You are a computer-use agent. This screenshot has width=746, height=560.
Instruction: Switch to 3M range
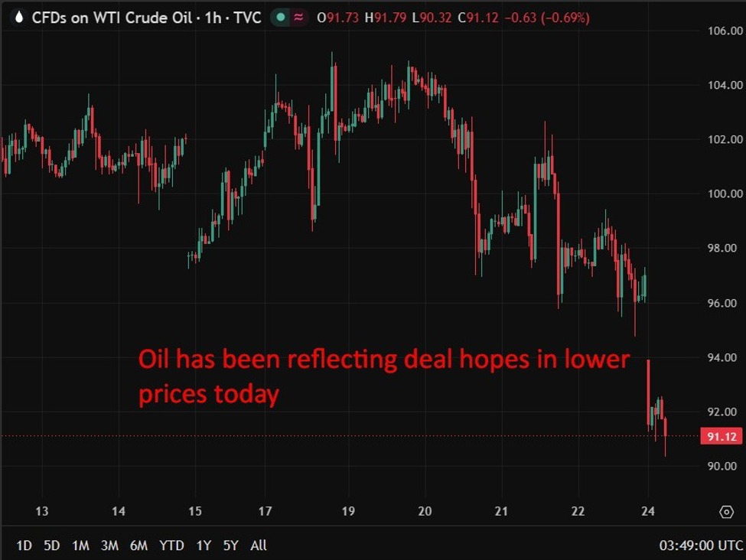tap(109, 545)
